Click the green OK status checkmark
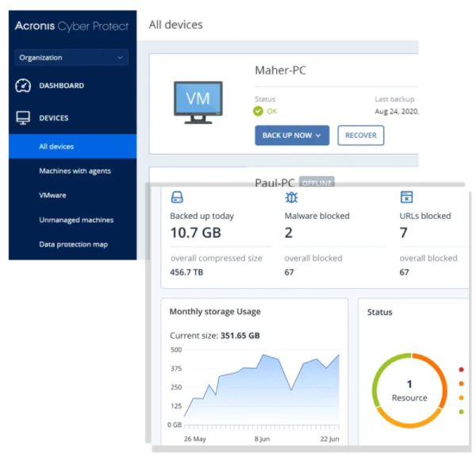This screenshot has height=476, width=476. (x=258, y=111)
